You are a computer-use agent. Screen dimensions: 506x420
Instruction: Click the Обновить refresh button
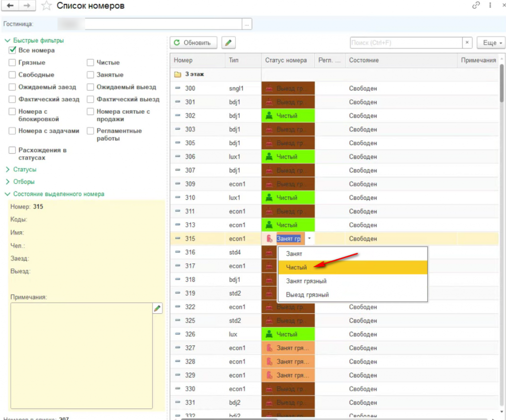[193, 42]
